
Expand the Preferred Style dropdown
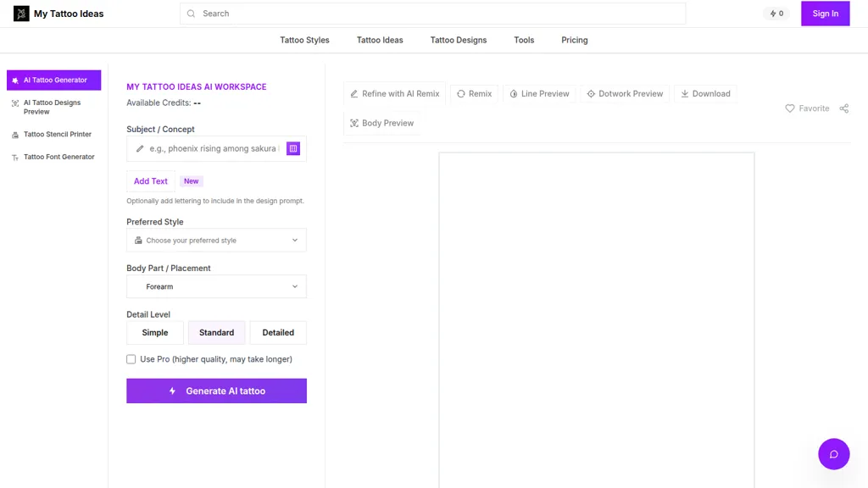(216, 240)
